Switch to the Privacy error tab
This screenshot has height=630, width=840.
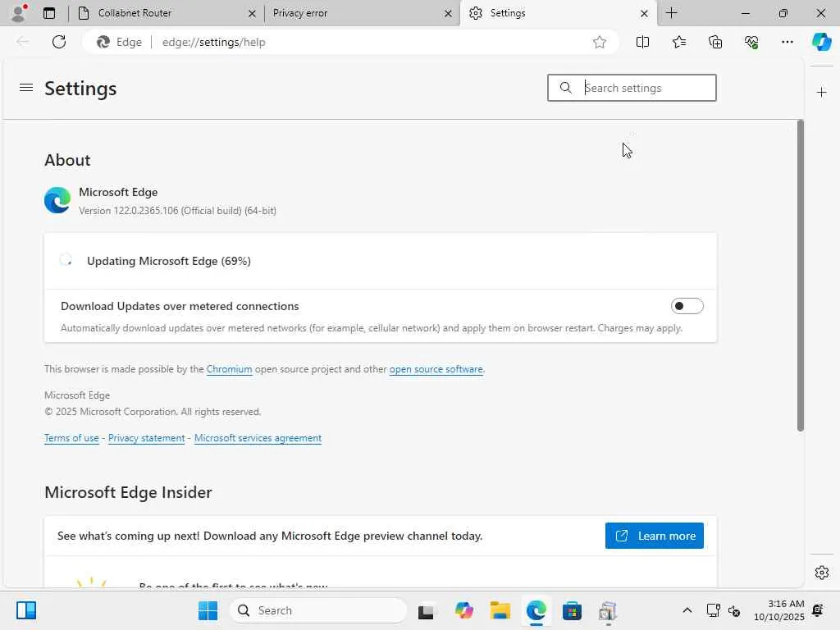pyautogui.click(x=362, y=13)
